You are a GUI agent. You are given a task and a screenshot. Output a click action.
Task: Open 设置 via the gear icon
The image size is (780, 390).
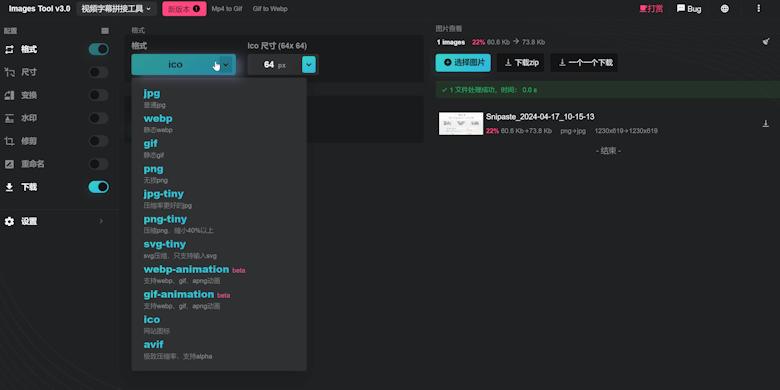[9, 221]
